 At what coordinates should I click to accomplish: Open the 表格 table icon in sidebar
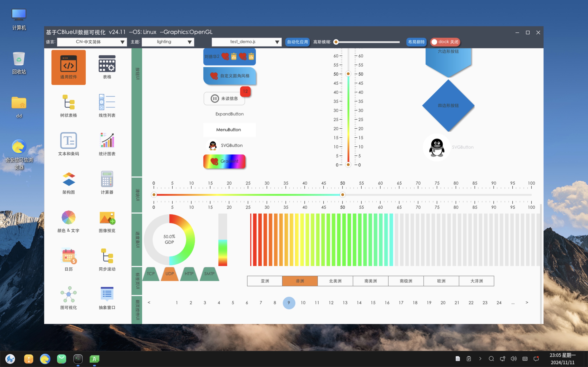pyautogui.click(x=107, y=64)
